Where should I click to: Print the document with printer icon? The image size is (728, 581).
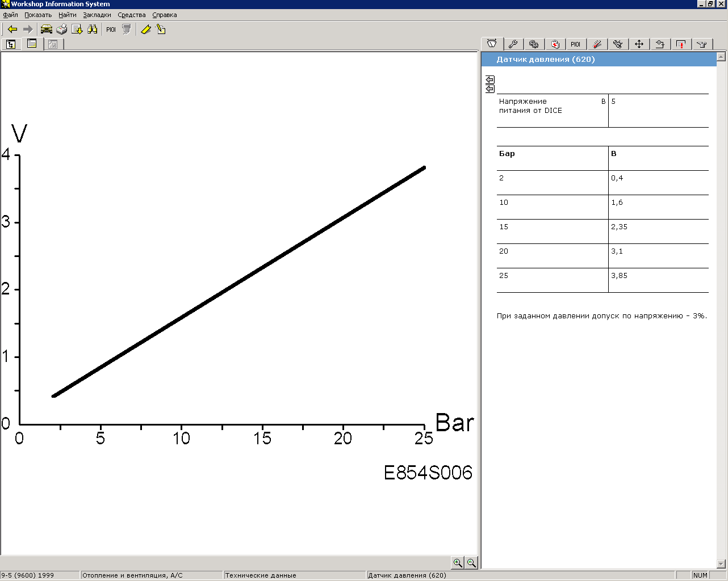pyautogui.click(x=62, y=30)
